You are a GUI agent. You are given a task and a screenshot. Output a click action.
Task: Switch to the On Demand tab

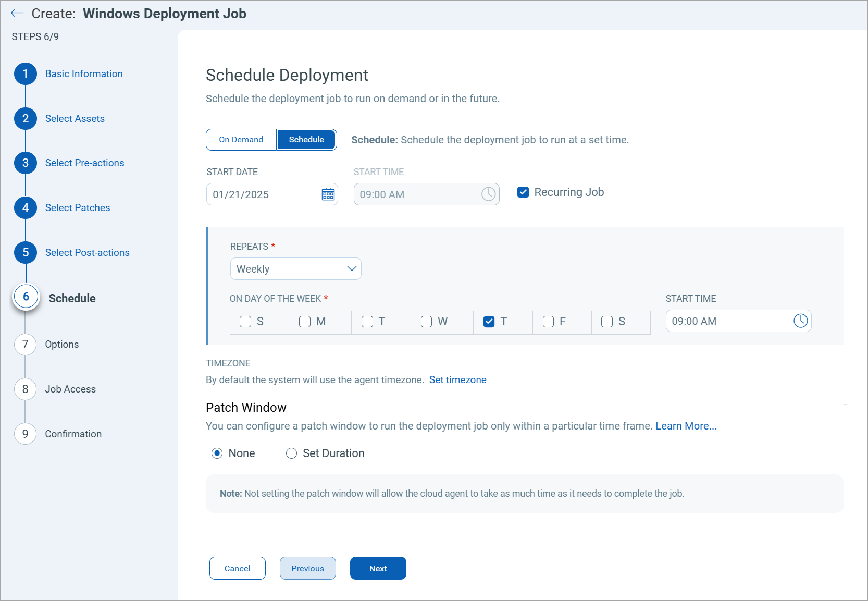tap(241, 140)
